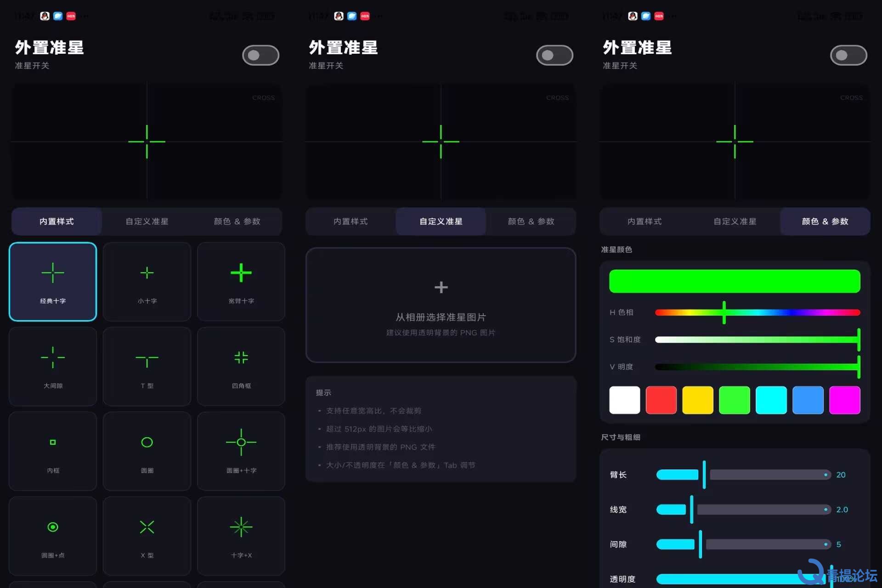Enable 准星开关 switch in the middle screen
This screenshot has width=882, height=588.
555,56
